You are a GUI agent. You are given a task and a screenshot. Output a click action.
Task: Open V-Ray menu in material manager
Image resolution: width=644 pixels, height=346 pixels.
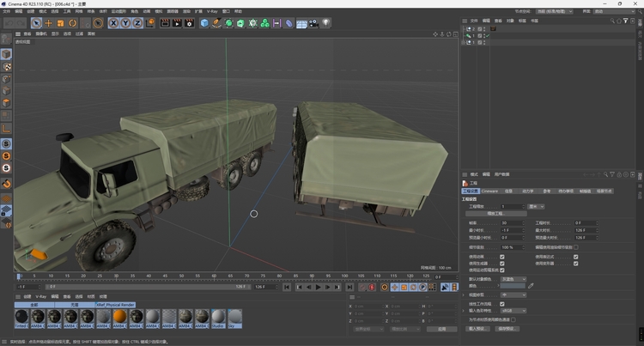pos(40,296)
